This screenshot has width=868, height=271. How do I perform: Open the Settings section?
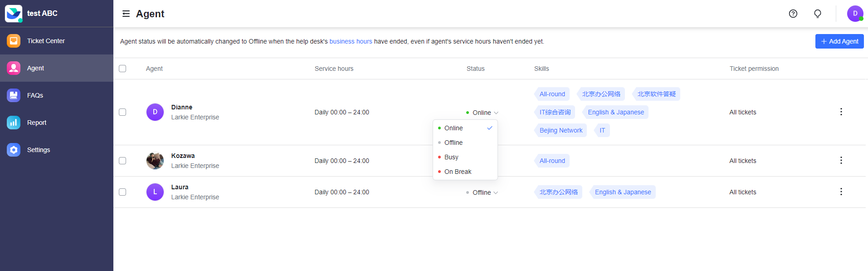39,150
